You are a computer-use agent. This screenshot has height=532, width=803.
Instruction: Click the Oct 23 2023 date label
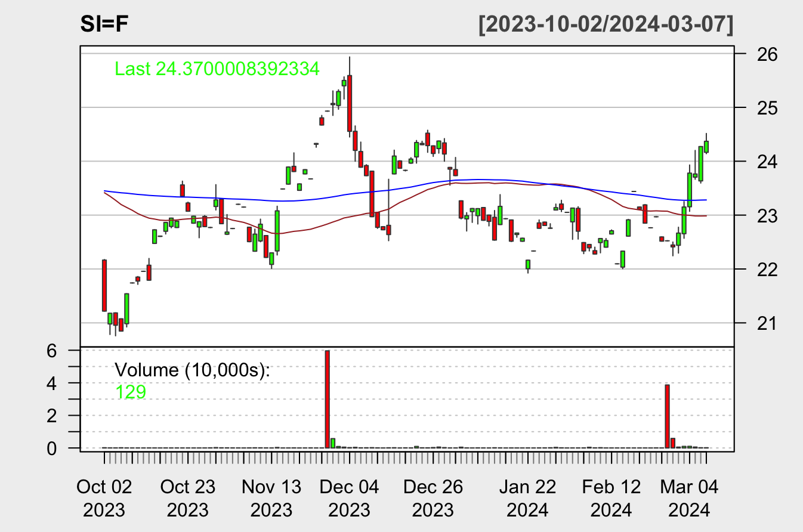[x=188, y=499]
